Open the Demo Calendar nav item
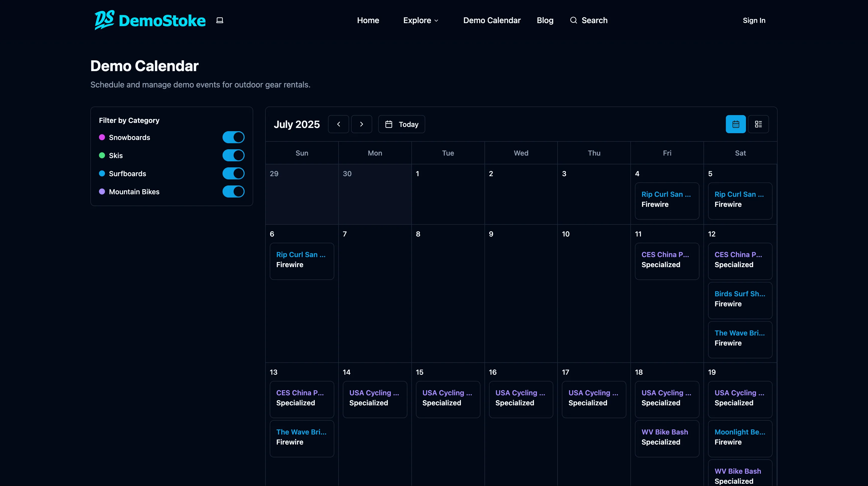The width and height of the screenshot is (868, 486). (x=492, y=20)
